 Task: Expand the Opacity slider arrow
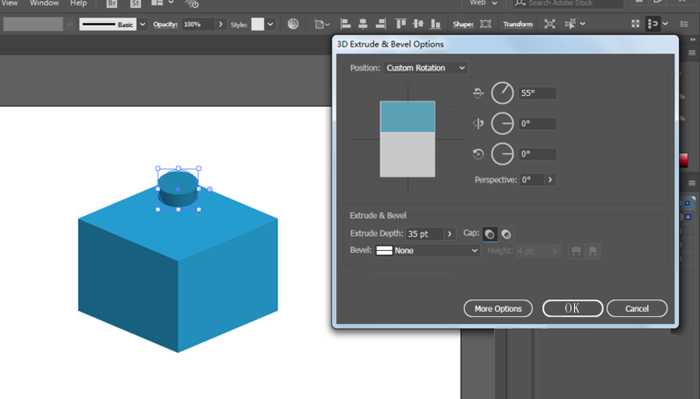221,24
